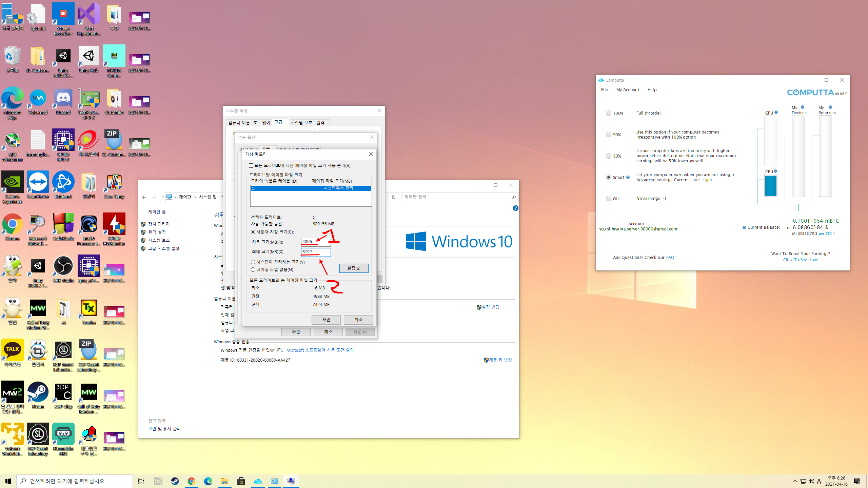Viewport: 868px width, 488px height.
Task: Expand breadcrumb arrow after 제어판
Action: tap(195, 197)
